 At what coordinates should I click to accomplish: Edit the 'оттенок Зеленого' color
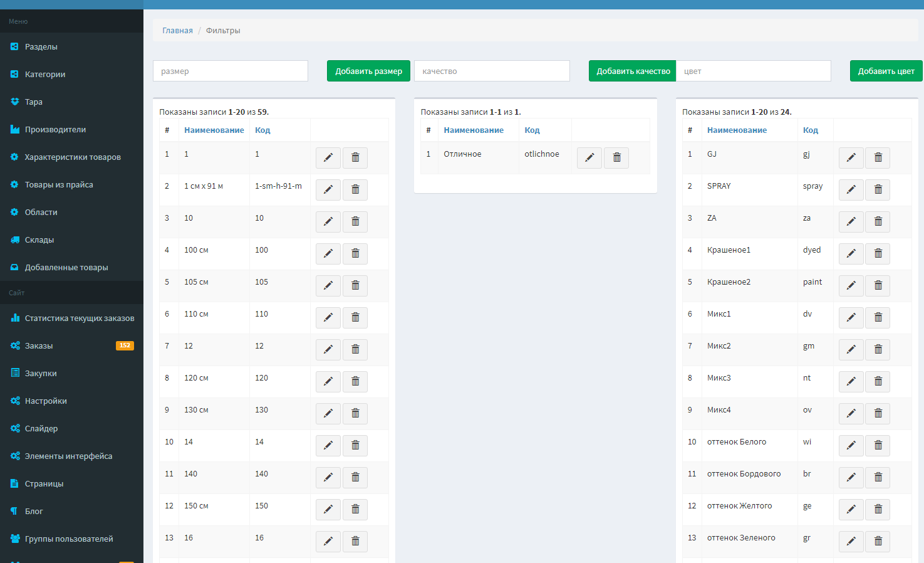(x=851, y=541)
